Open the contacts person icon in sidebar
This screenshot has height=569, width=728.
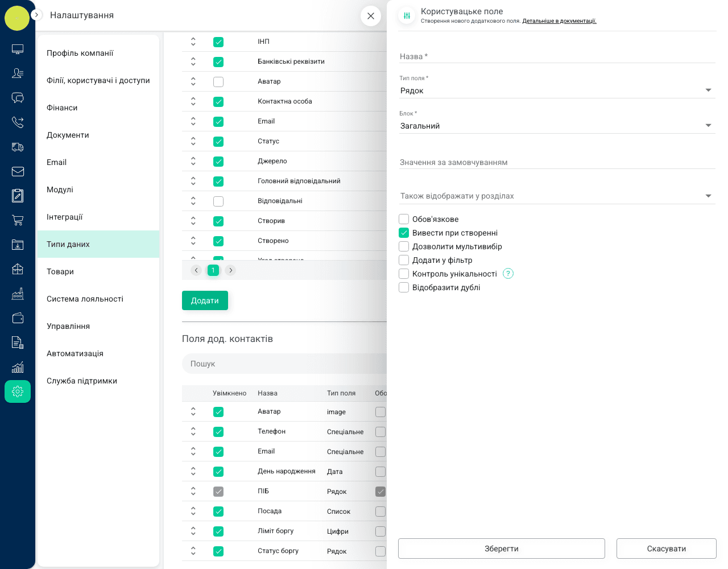18,73
